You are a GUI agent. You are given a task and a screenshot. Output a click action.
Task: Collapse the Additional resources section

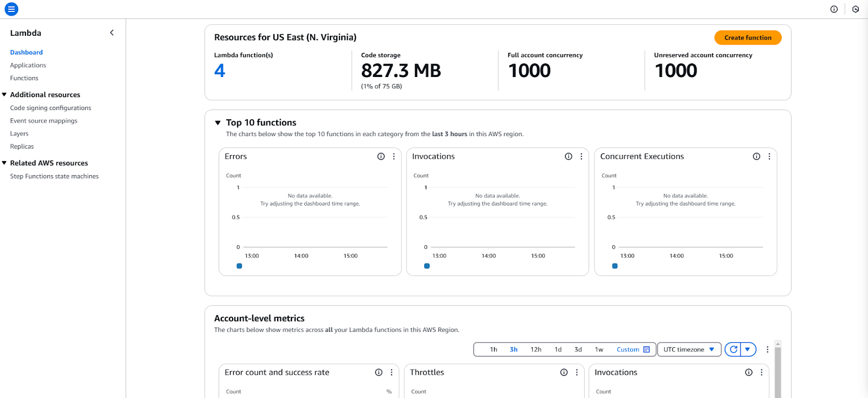coord(4,94)
